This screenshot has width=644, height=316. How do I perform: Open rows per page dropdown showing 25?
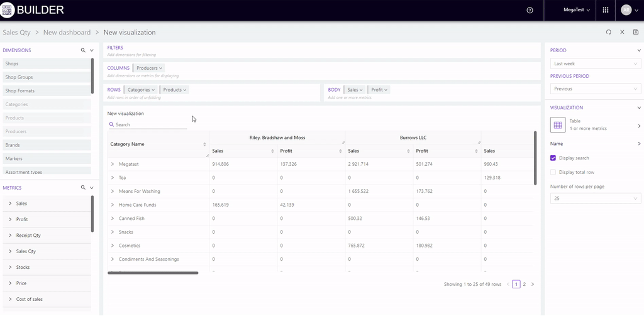[x=595, y=199]
